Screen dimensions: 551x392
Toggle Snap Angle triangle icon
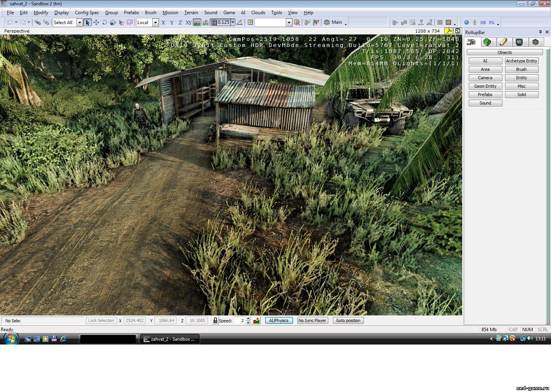click(240, 23)
